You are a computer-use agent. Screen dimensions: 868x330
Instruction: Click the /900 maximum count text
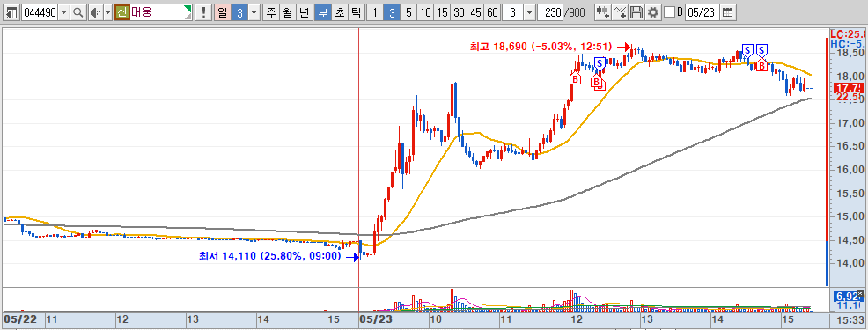575,12
